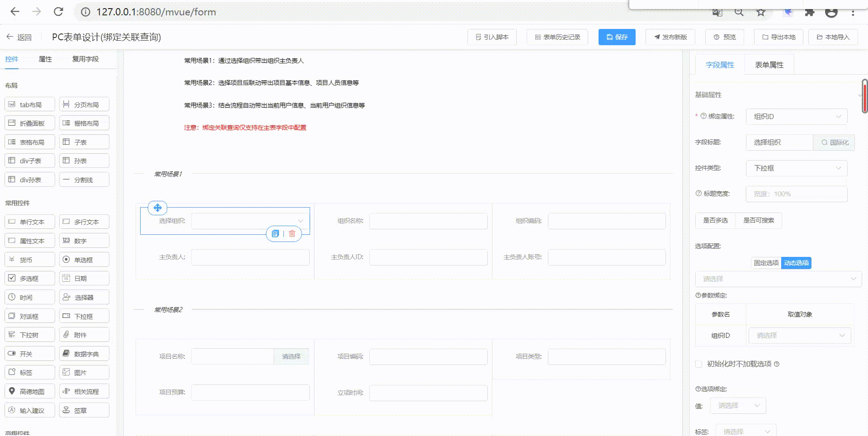
Task: Click the help icon beside 初始化时不加载选项
Action: pos(777,364)
